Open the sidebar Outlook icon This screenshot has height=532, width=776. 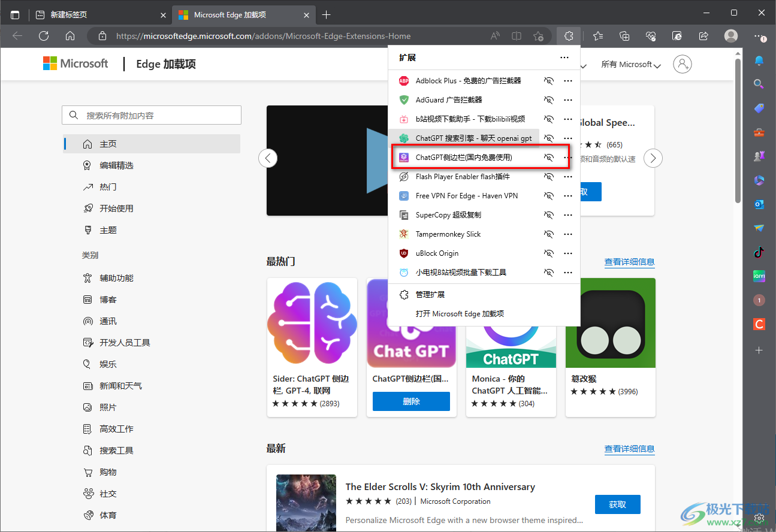[x=759, y=204]
